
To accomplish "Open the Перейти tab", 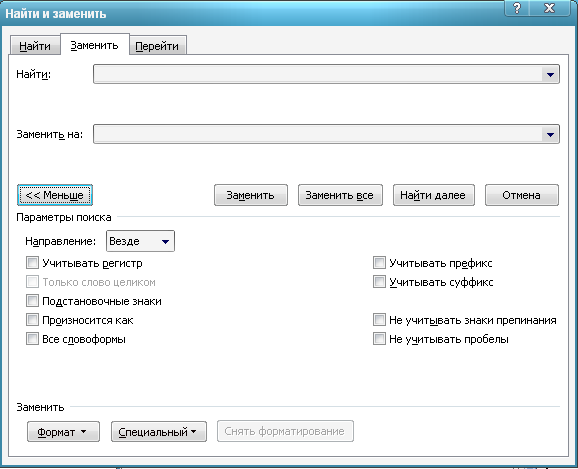I will pos(158,46).
